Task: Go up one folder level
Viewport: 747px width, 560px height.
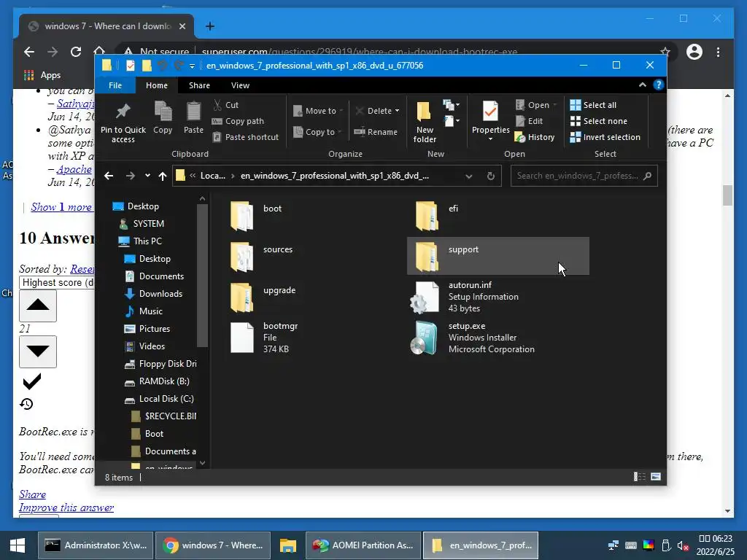Action: point(163,176)
